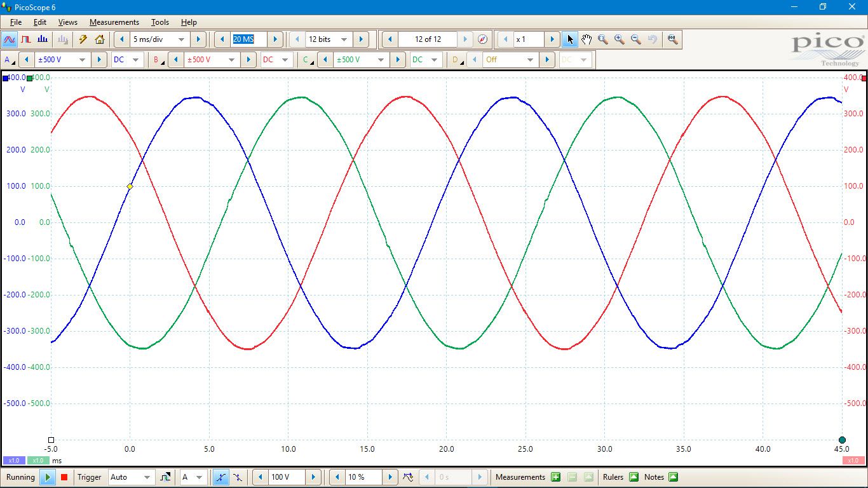868x488 pixels.
Task: Switch to Spectrum mode icon
Action: (43, 39)
